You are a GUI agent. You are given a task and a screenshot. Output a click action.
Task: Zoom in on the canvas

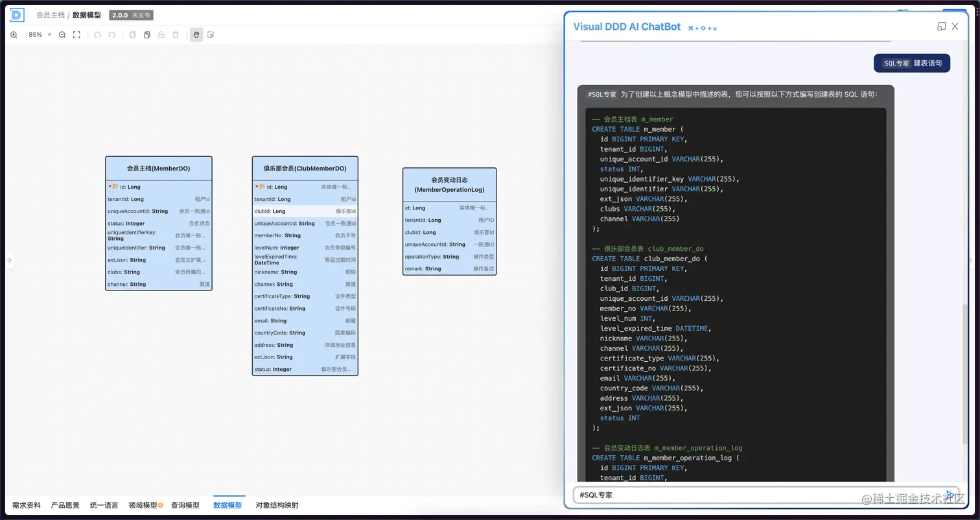14,35
